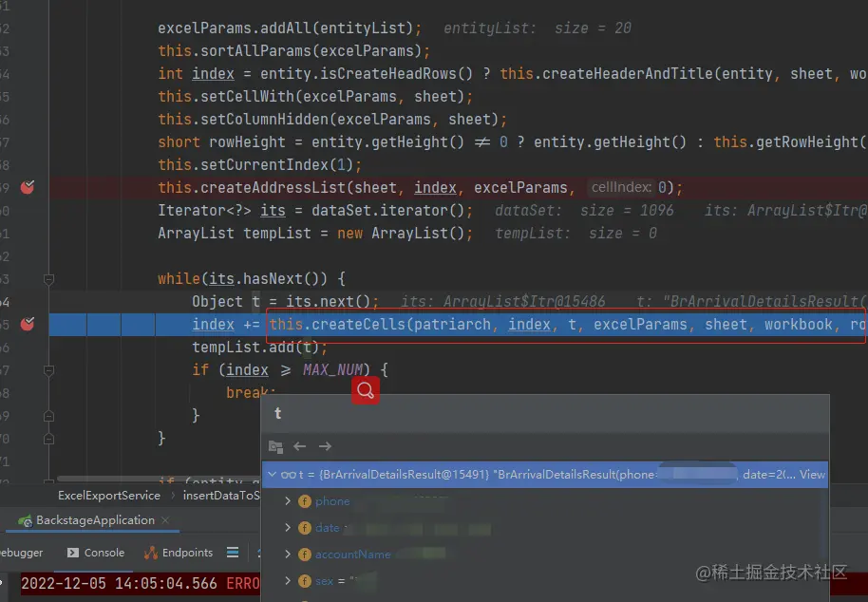Expand the accountName field node
Screen dimensions: 868x602
[288, 554]
